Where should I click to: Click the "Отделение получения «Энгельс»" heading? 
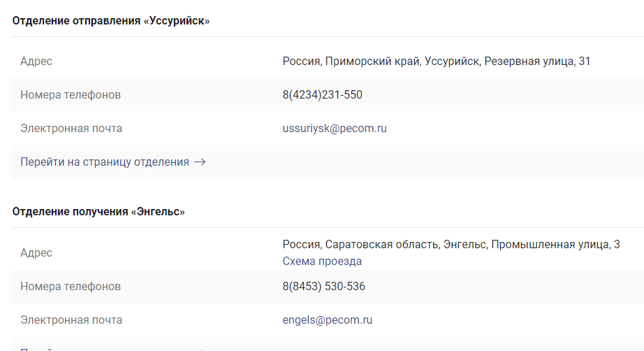[x=98, y=211]
